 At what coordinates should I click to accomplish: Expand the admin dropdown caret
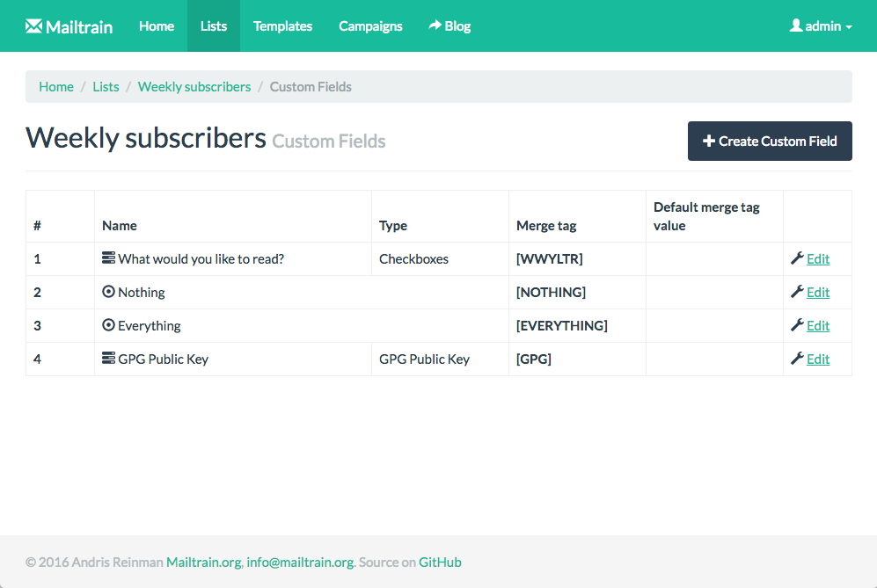pyautogui.click(x=849, y=27)
